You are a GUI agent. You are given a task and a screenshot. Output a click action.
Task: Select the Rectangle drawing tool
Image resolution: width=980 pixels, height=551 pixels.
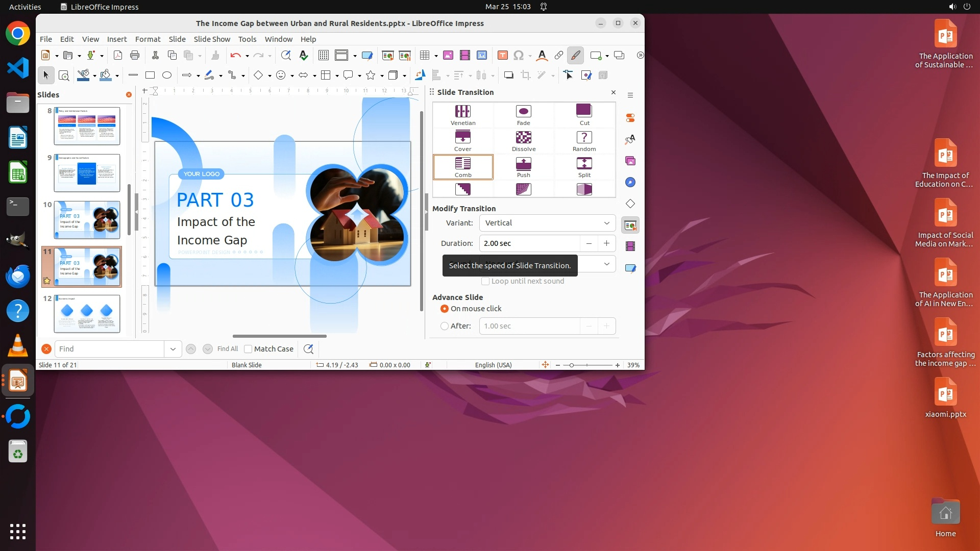150,75
